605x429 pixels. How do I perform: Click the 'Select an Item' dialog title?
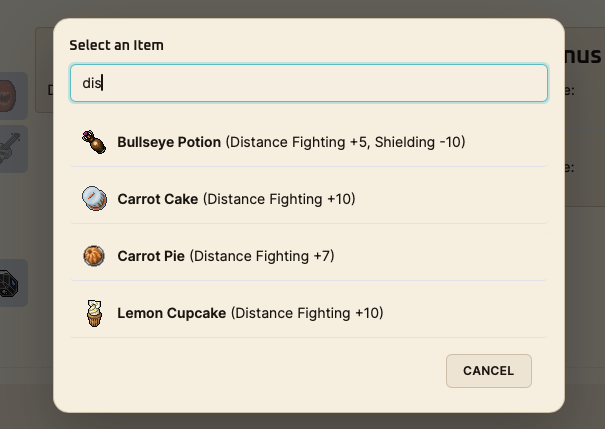116,45
